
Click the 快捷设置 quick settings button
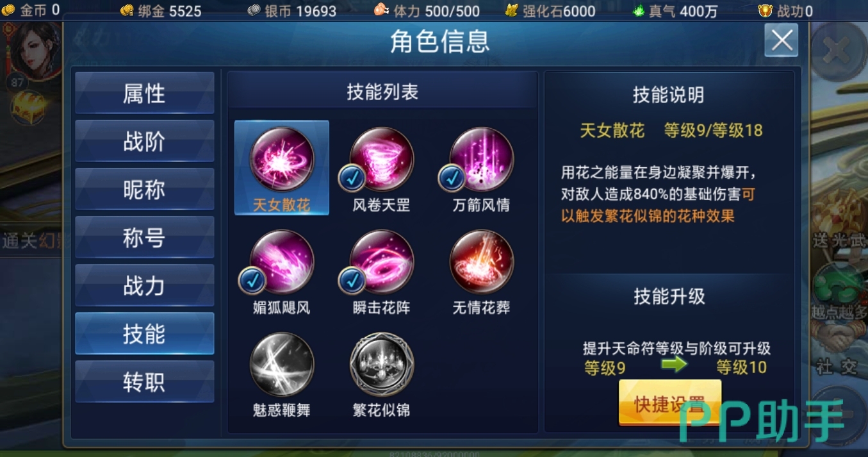670,403
